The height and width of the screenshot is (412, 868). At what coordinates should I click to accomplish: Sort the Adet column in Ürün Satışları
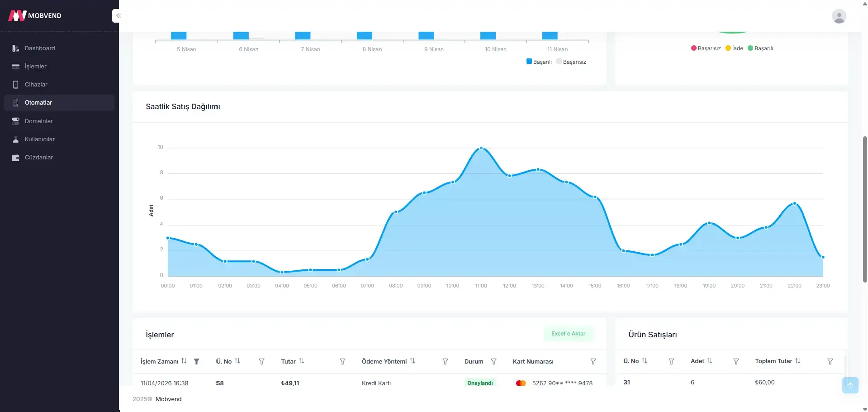[709, 361]
